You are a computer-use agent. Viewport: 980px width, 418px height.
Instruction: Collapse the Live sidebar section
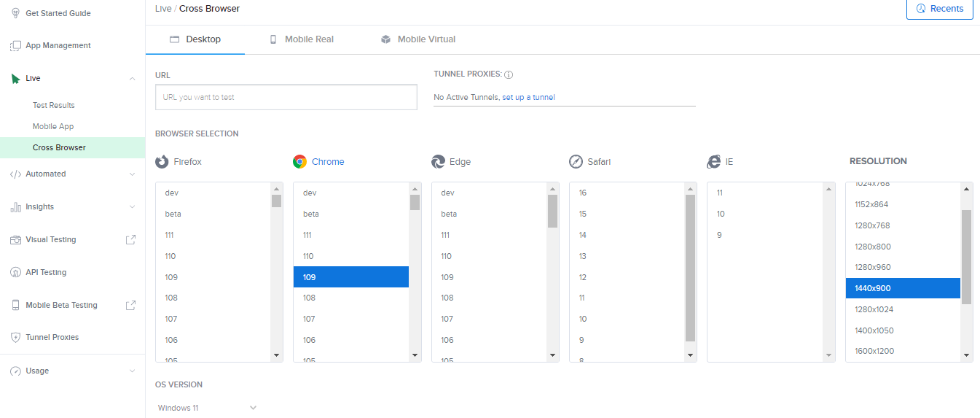tap(132, 79)
